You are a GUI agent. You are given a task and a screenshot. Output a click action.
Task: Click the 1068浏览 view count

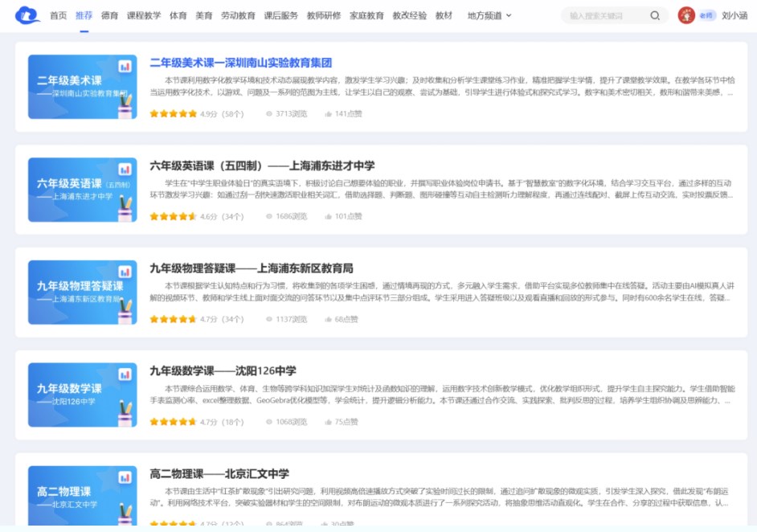click(291, 422)
